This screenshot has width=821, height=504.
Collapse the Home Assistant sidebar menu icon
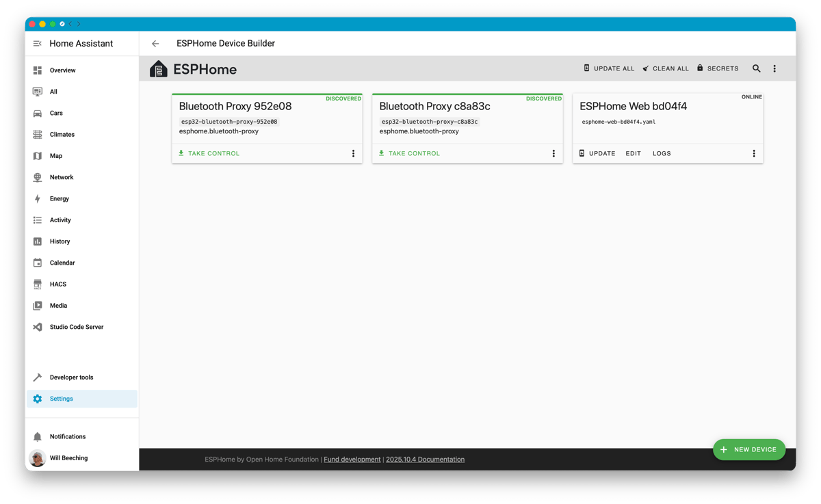point(38,44)
